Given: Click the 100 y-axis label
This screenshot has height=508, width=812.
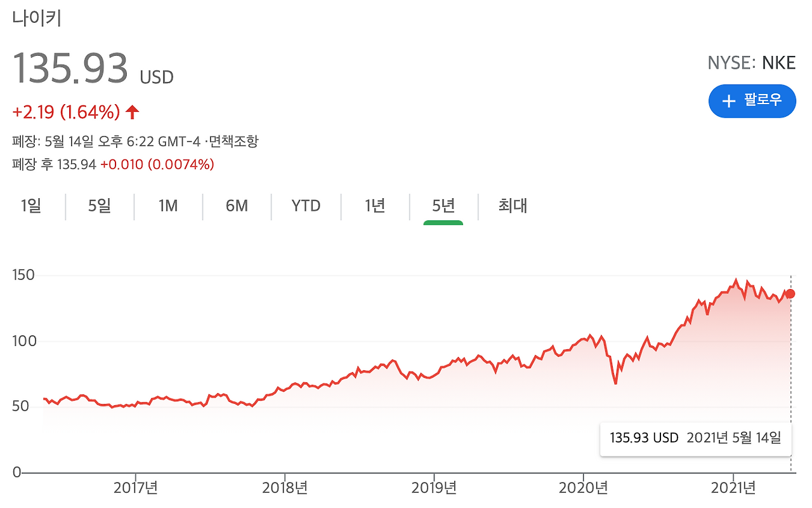Looking at the screenshot, I should click(x=24, y=341).
